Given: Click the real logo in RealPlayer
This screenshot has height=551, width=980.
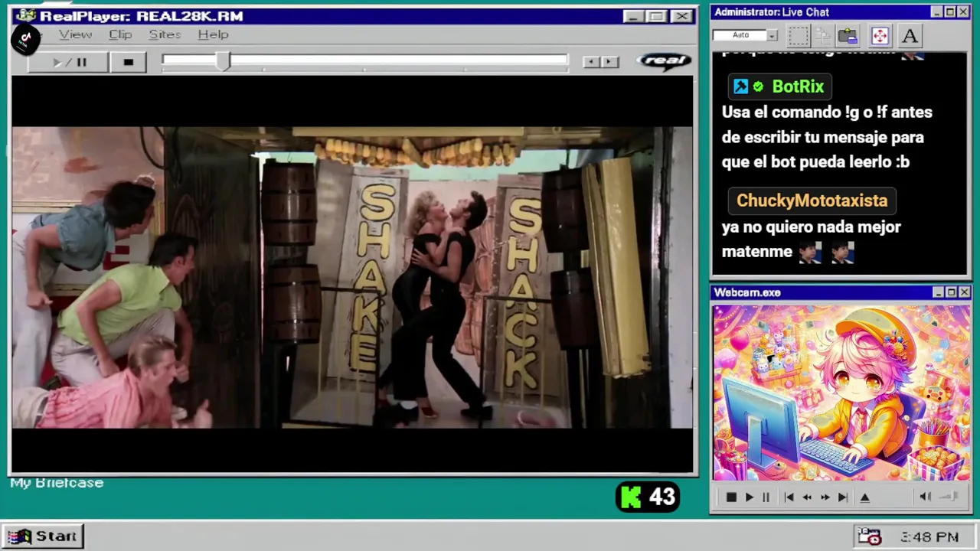Looking at the screenshot, I should point(665,60).
